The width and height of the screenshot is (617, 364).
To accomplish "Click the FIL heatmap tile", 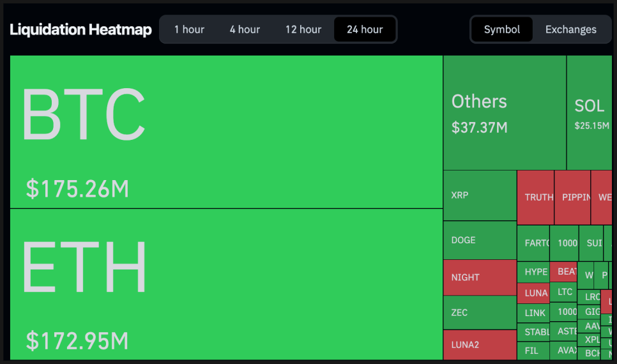I will 533,351.
